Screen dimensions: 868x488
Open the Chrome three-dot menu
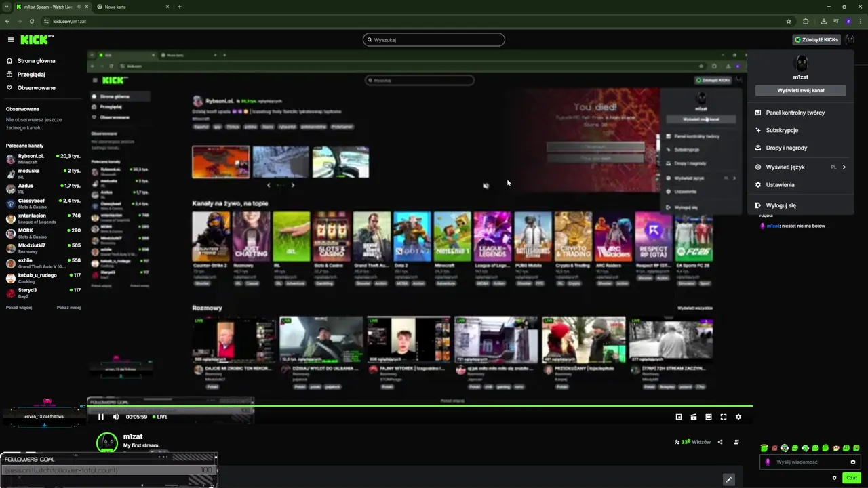click(860, 21)
